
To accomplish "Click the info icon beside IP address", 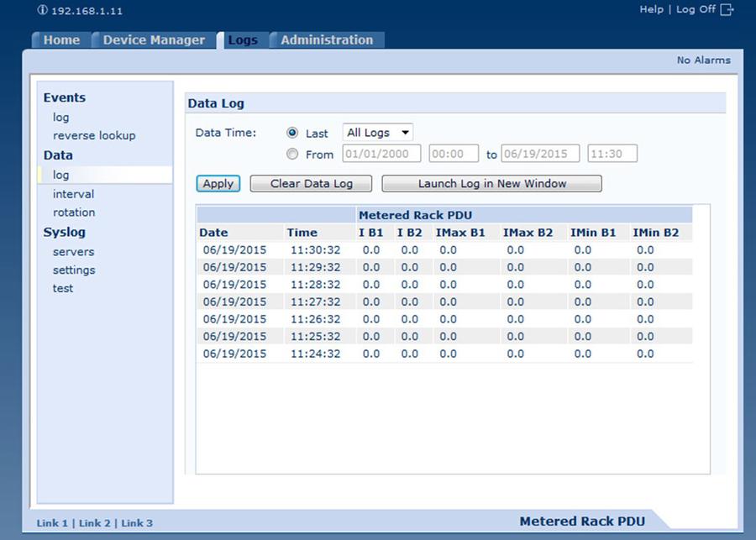I will [x=43, y=11].
